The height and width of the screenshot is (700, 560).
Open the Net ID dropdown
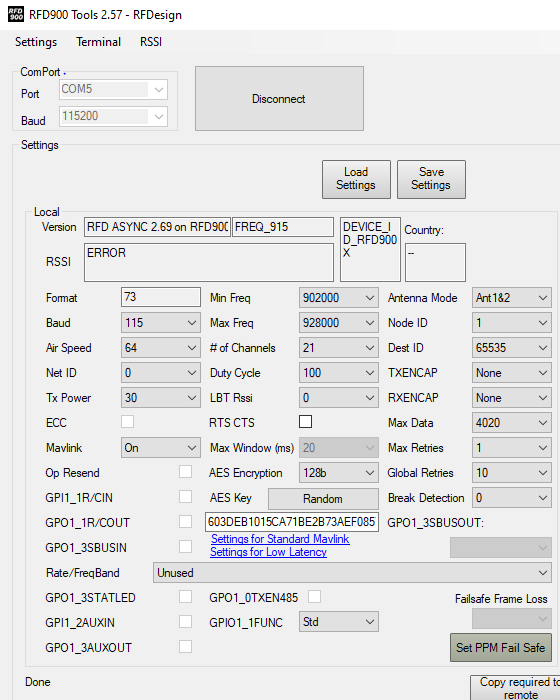[x=160, y=373]
